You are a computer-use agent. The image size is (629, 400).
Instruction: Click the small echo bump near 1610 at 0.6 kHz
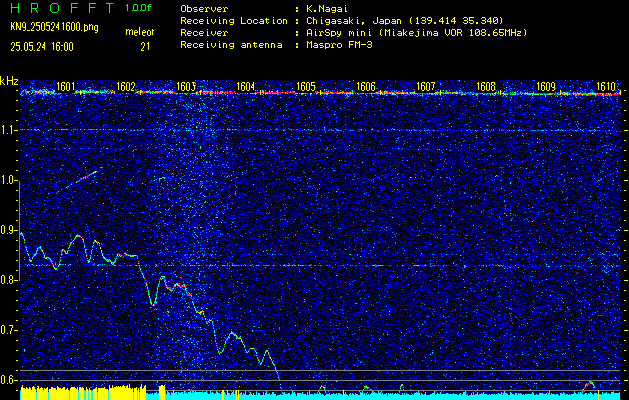point(589,385)
